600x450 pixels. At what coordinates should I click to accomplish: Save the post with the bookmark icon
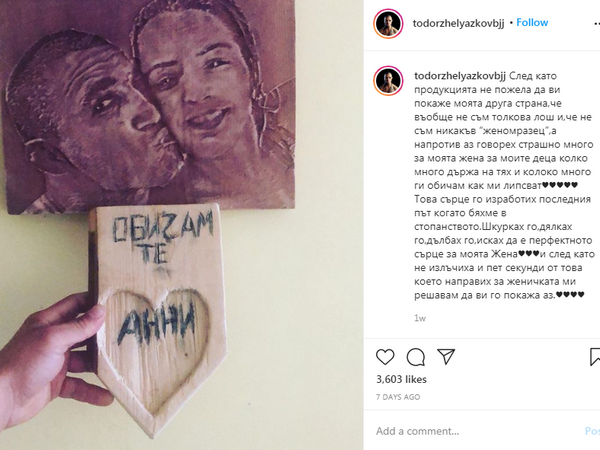595,357
